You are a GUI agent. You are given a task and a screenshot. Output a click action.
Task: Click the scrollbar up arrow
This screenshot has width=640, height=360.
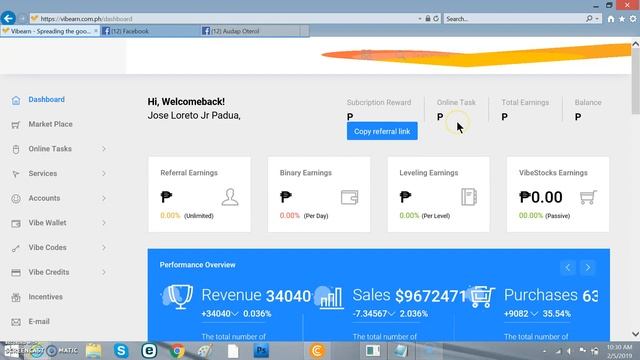(636, 44)
